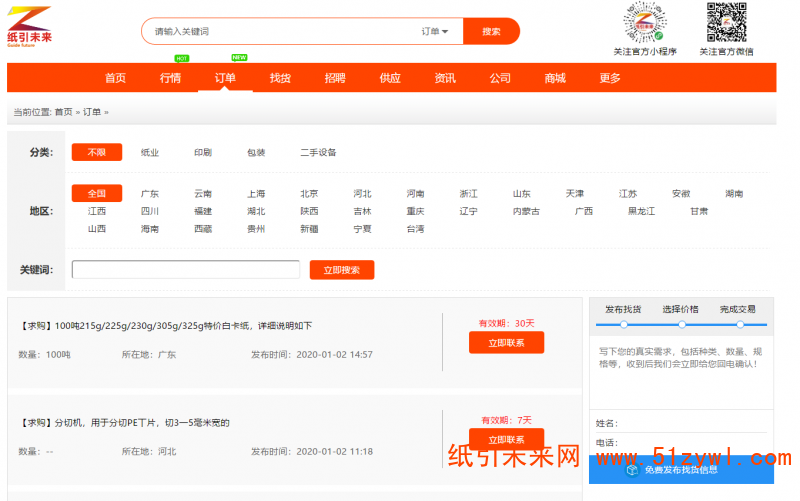The image size is (800, 501).
Task: Click the 选择价格 step marker
Action: 681,323
